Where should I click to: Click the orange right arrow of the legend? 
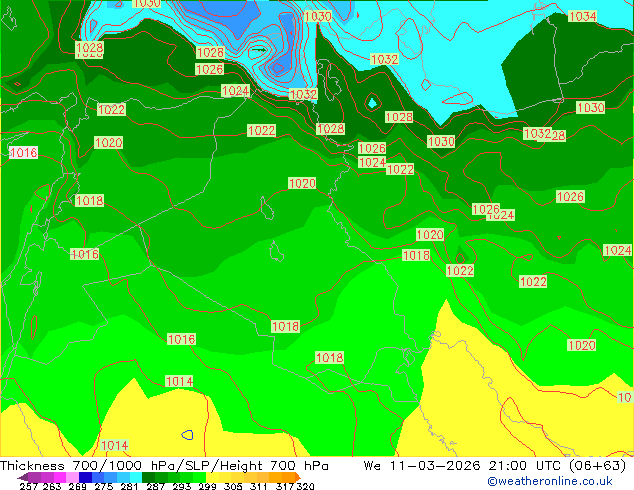[298, 477]
